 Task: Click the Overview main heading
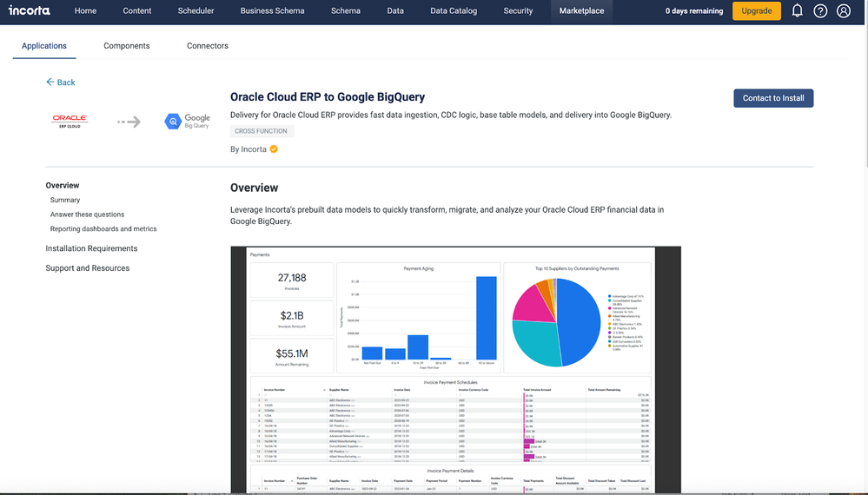click(x=254, y=188)
